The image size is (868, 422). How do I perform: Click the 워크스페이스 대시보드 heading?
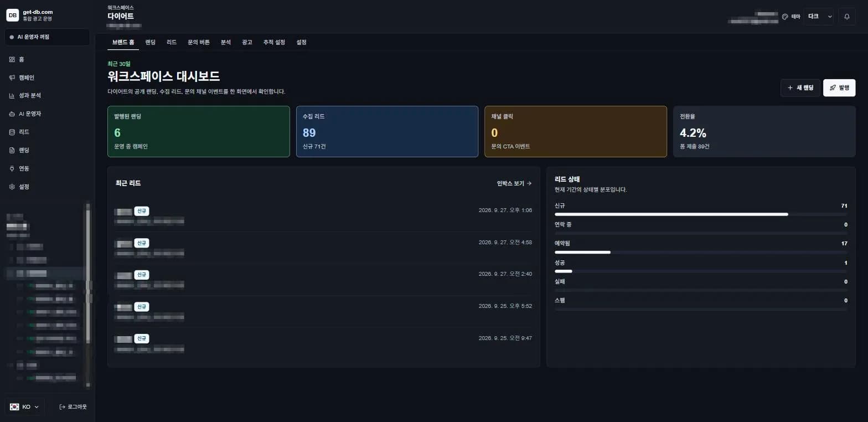pyautogui.click(x=163, y=76)
